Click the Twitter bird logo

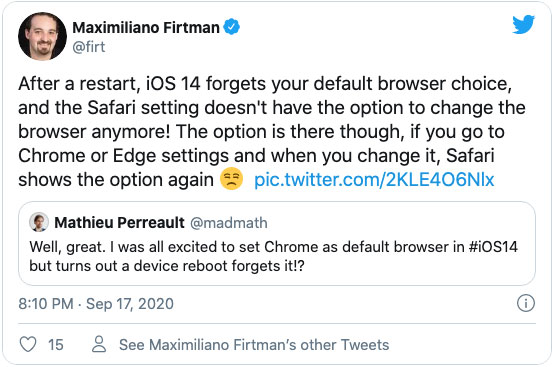(x=523, y=24)
